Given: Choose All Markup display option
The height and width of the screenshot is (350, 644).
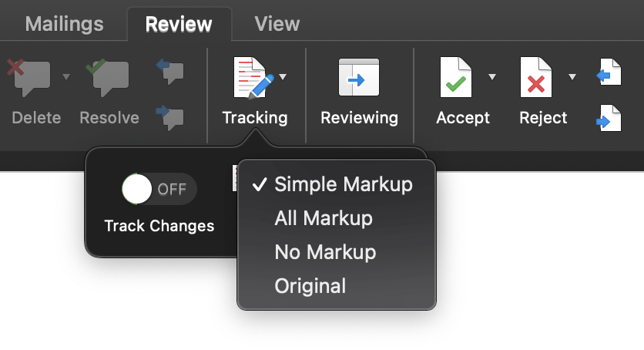Looking at the screenshot, I should pyautogui.click(x=324, y=218).
